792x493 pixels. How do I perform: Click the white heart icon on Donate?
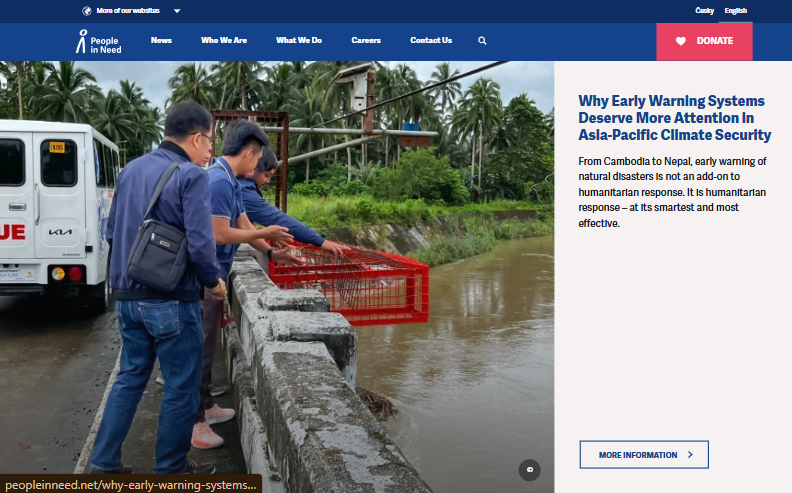click(681, 41)
